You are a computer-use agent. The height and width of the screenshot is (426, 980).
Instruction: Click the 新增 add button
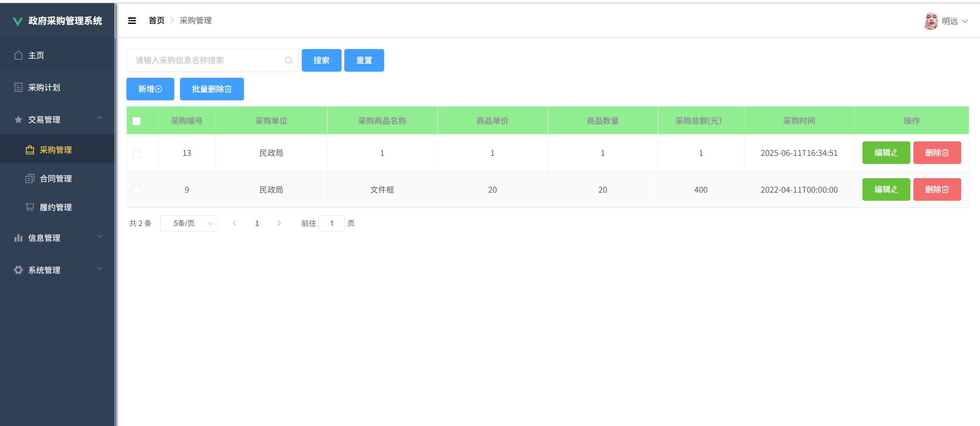150,89
